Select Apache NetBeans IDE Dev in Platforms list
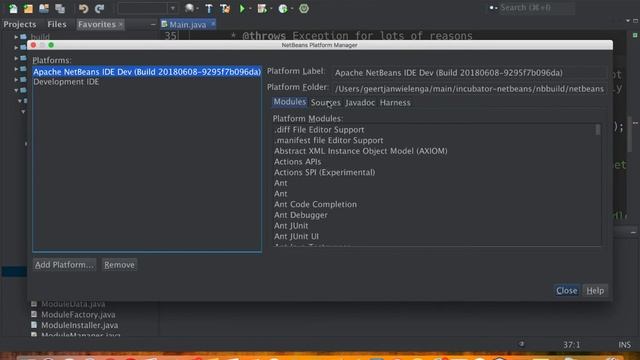The image size is (640, 360). click(147, 72)
